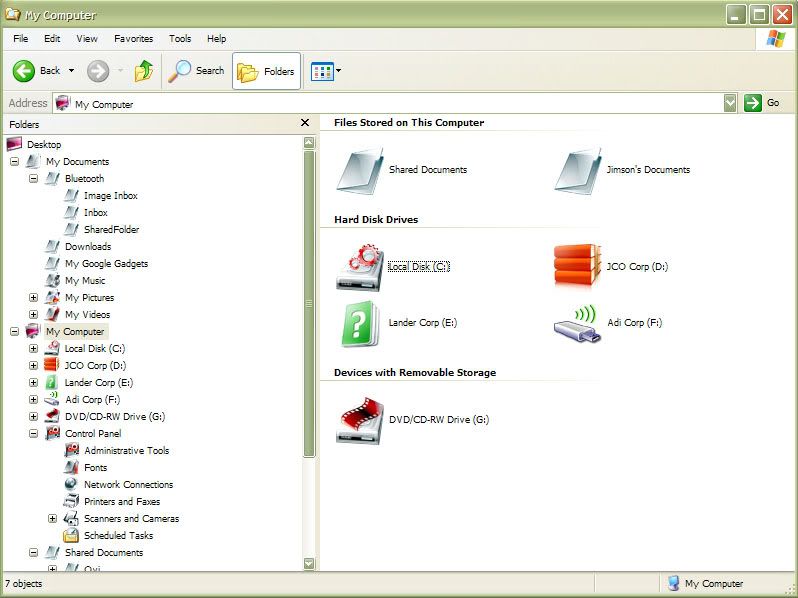Open the Adi Corp (F:) USB drive icon
The image size is (798, 598).
coord(577,323)
